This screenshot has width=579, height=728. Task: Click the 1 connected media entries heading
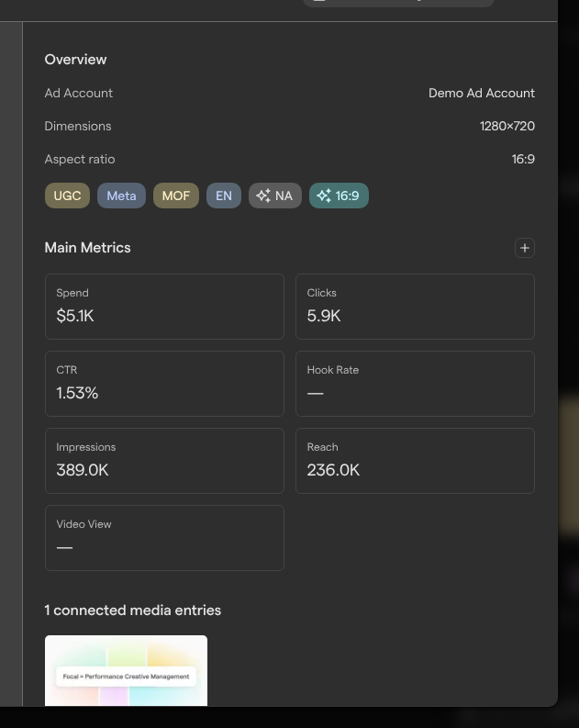pyautogui.click(x=133, y=610)
